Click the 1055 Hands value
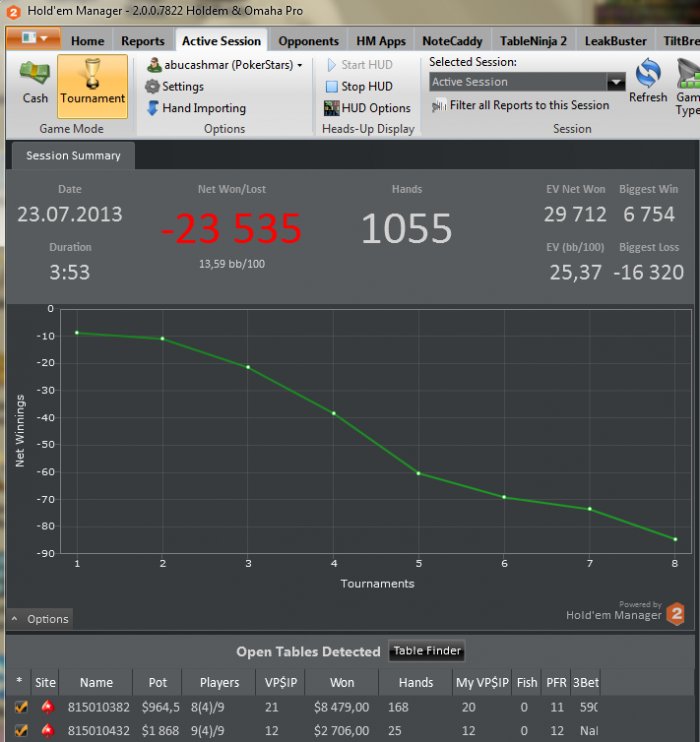The width and height of the screenshot is (700, 742). tap(407, 229)
